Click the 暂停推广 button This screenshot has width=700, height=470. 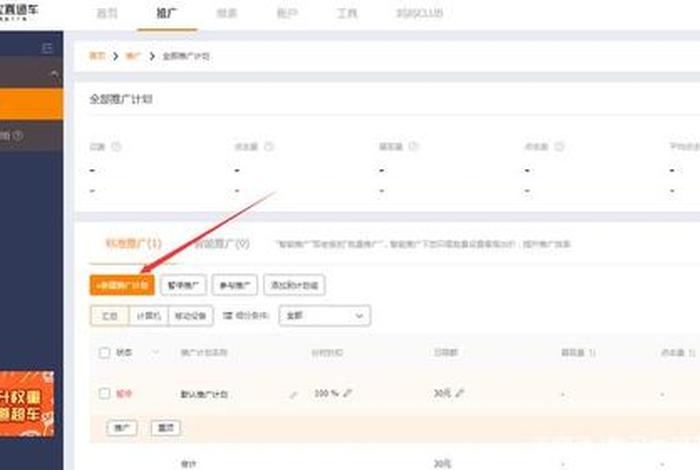pyautogui.click(x=183, y=285)
